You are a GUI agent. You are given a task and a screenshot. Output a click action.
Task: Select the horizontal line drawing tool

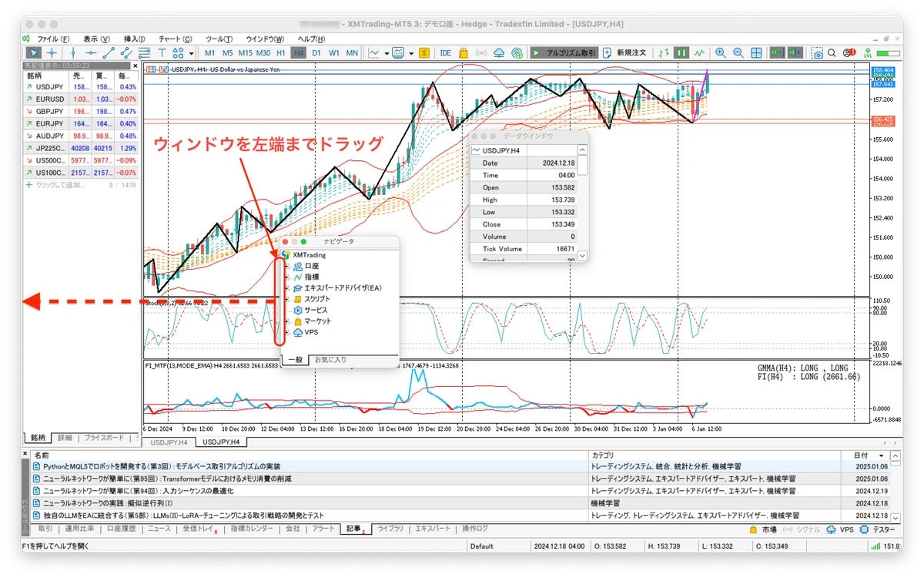[91, 53]
